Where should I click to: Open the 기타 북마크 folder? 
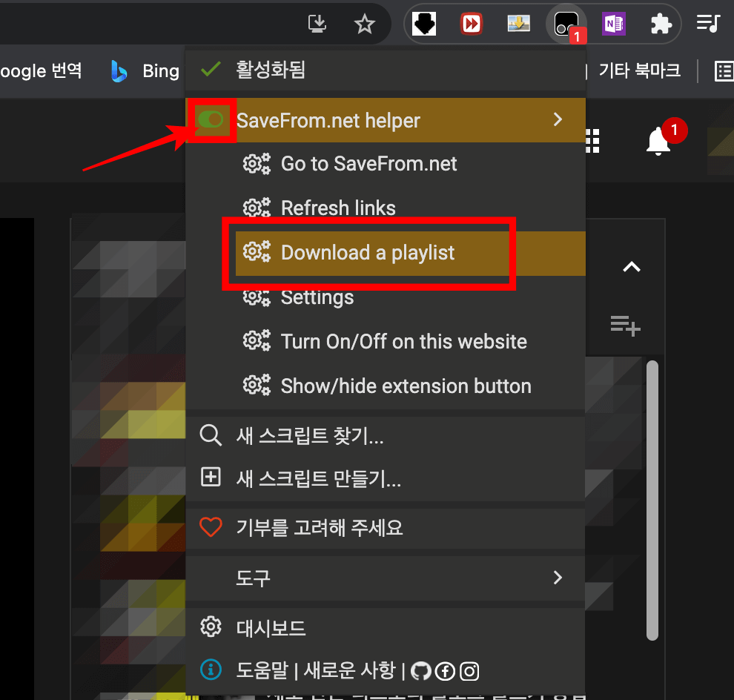639,70
